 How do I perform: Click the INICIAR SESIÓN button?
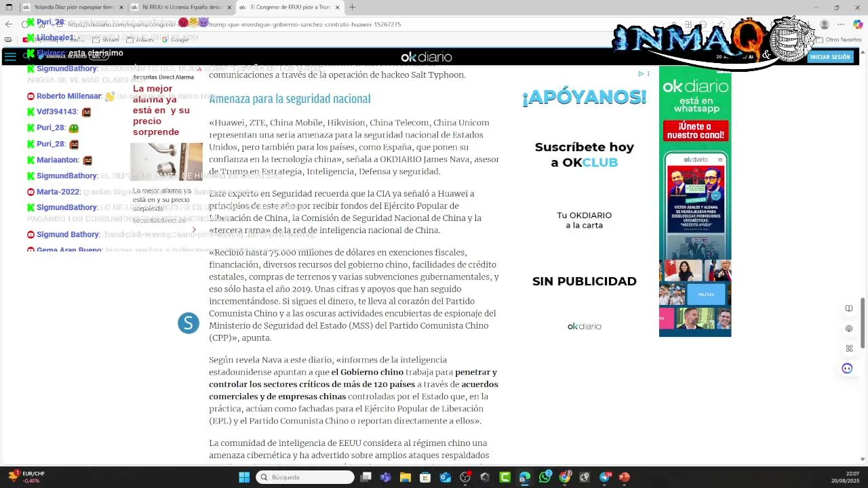coord(829,57)
